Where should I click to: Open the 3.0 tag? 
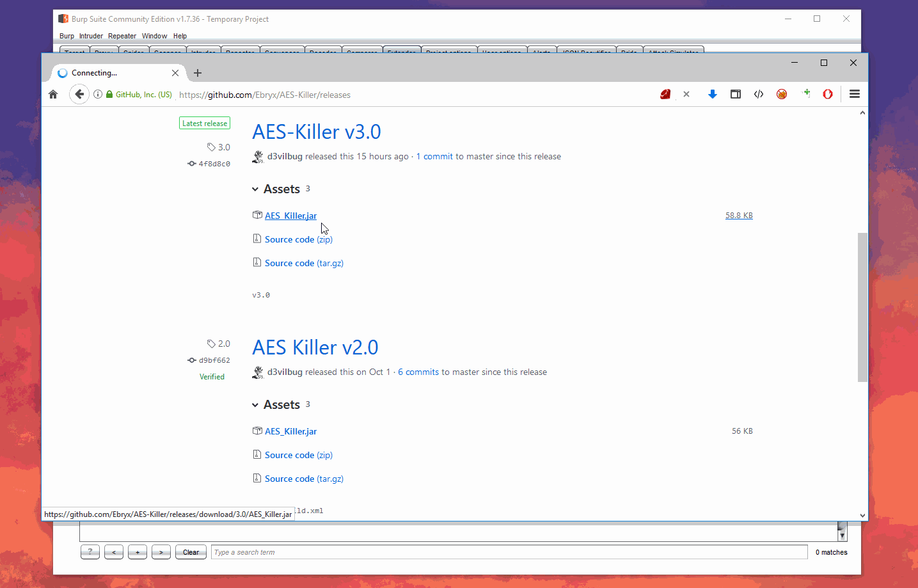[219, 147]
